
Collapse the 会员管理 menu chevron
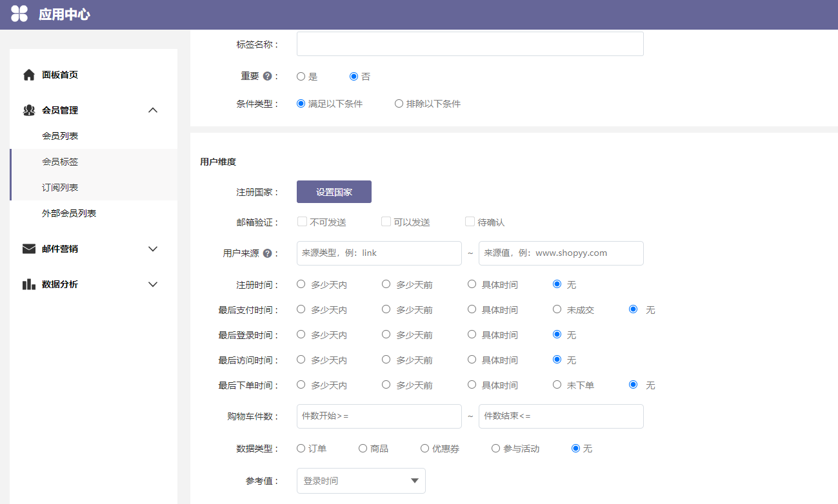coord(153,110)
